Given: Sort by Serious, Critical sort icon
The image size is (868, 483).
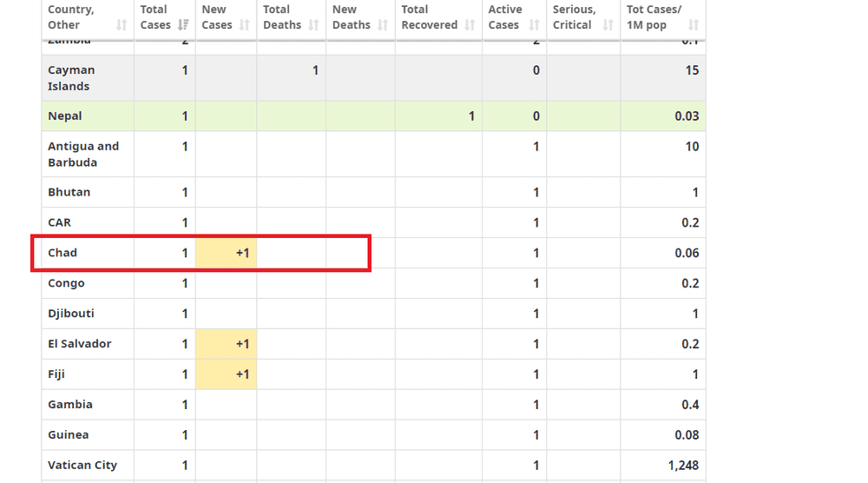Looking at the screenshot, I should coord(608,25).
